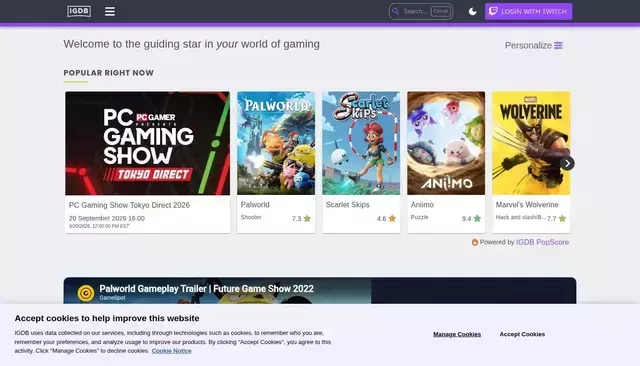Toggle dark mode moon icon
Image resolution: width=640 pixels, height=366 pixels.
473,11
